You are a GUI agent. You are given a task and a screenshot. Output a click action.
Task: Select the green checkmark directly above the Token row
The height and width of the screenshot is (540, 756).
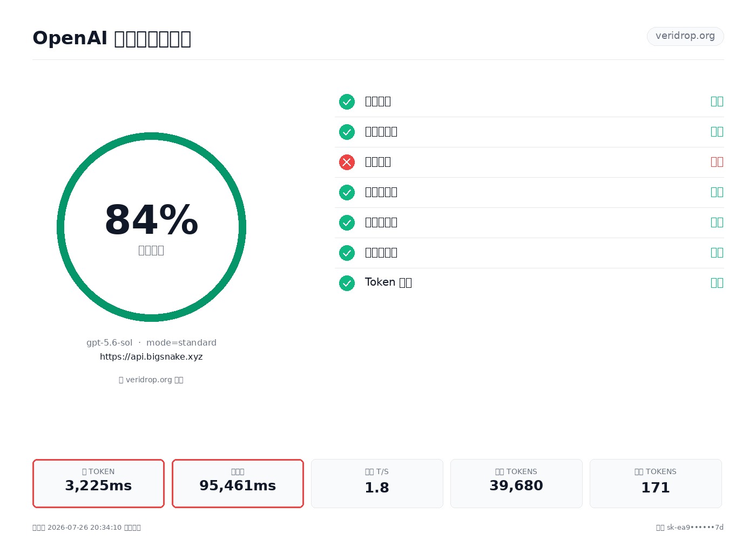pyautogui.click(x=347, y=253)
